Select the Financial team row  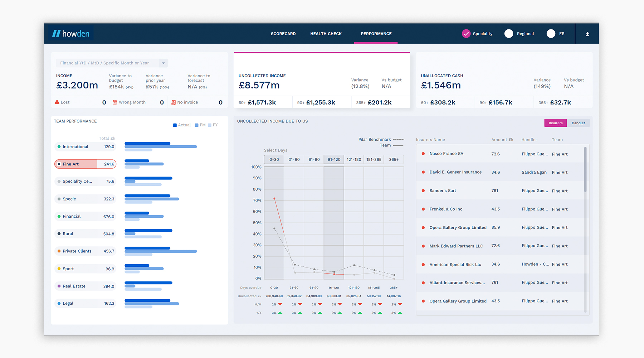click(x=85, y=216)
